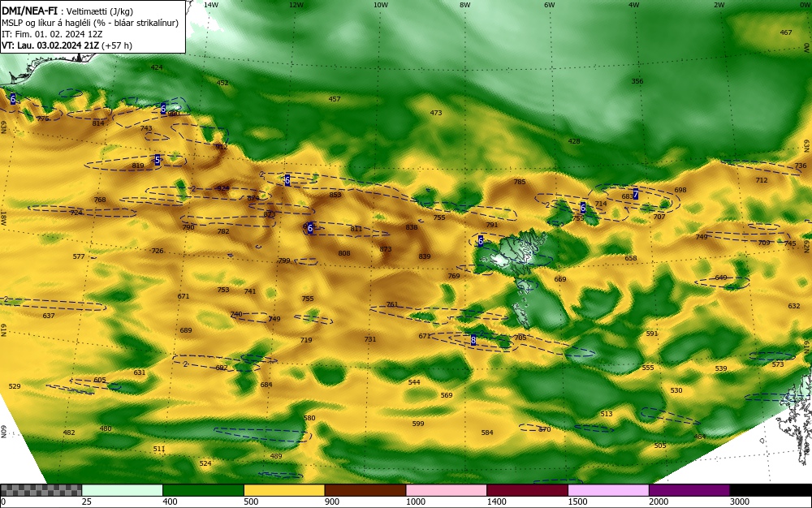Choose the purple 2000–3000 legend swatch
This screenshot has height=508, width=812.
[x=689, y=490]
